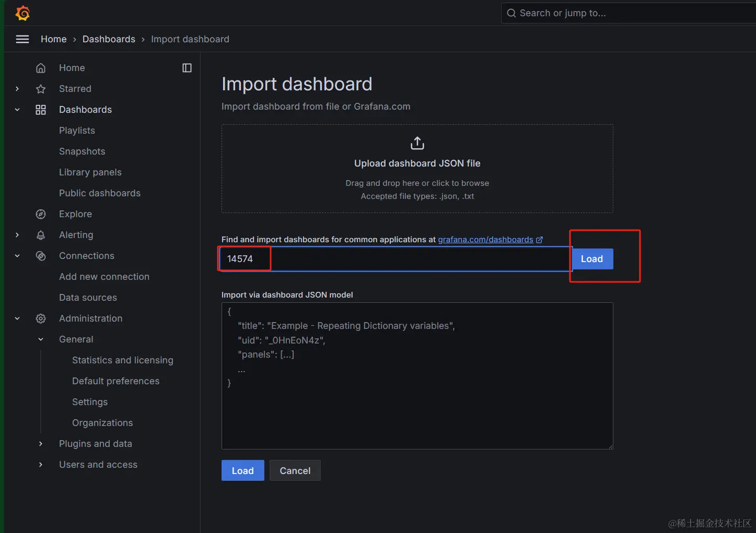This screenshot has width=756, height=533.
Task: Click the Cancel button
Action: (295, 470)
